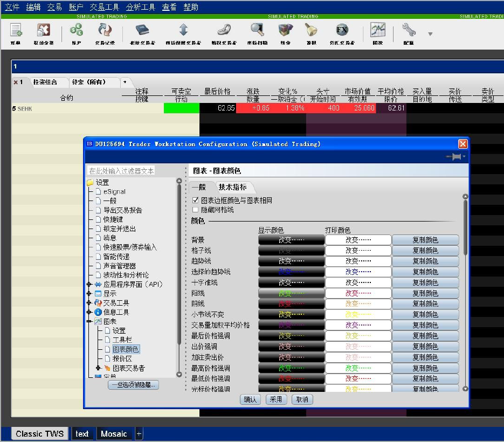Collapse the 图表 tree node
This screenshot has width=504, height=442.
(x=89, y=321)
